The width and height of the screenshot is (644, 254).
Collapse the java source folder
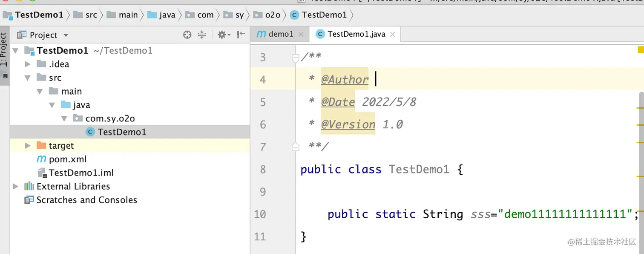[52, 105]
